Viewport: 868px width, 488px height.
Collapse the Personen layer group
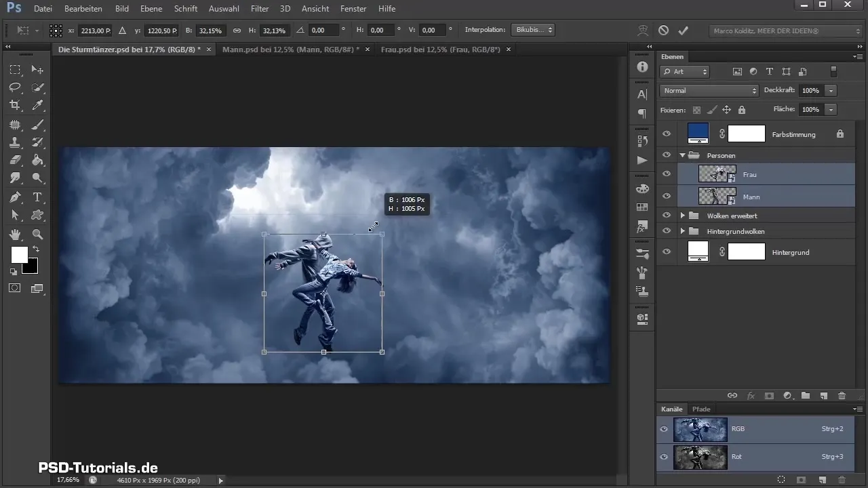click(x=682, y=155)
